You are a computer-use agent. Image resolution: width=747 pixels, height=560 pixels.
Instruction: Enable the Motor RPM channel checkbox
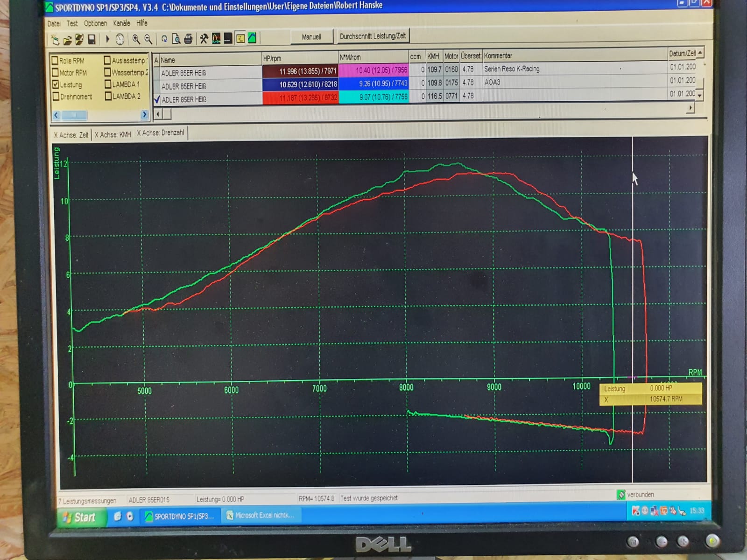(x=56, y=73)
